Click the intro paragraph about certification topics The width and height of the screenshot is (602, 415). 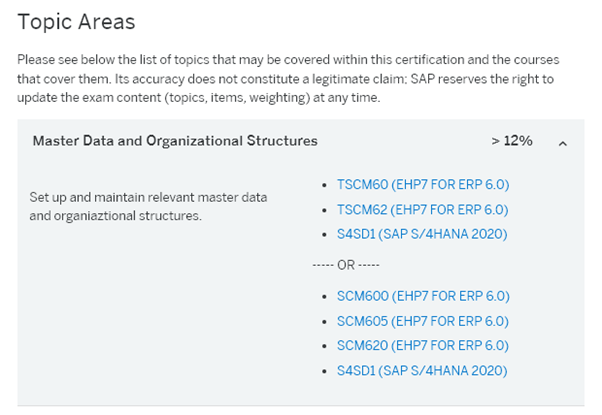[x=290, y=79]
